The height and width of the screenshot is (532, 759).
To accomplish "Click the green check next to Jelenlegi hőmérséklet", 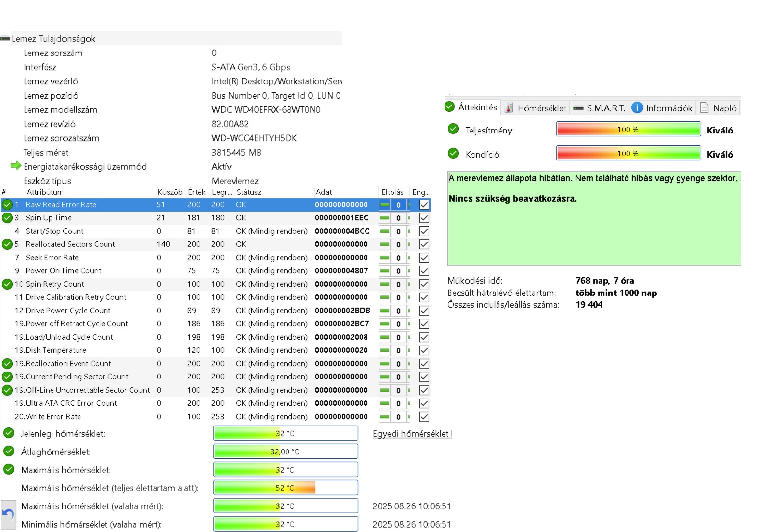I will click(9, 433).
